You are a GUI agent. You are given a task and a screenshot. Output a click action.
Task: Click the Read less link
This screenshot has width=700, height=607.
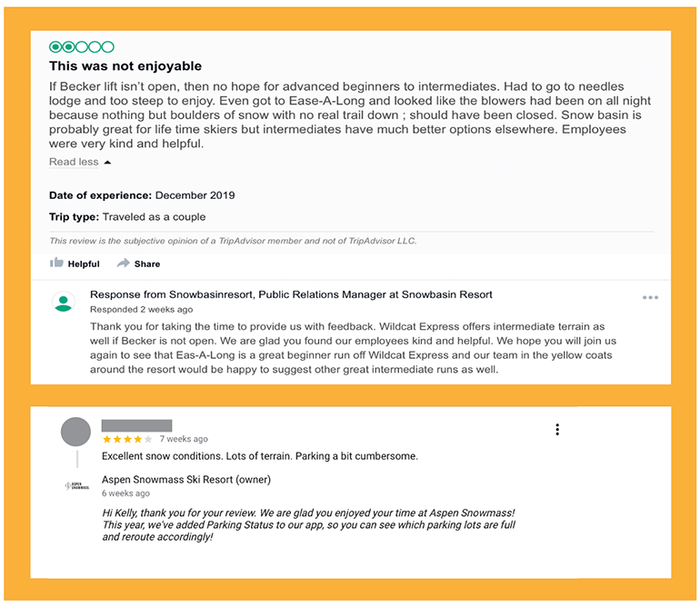click(x=74, y=162)
